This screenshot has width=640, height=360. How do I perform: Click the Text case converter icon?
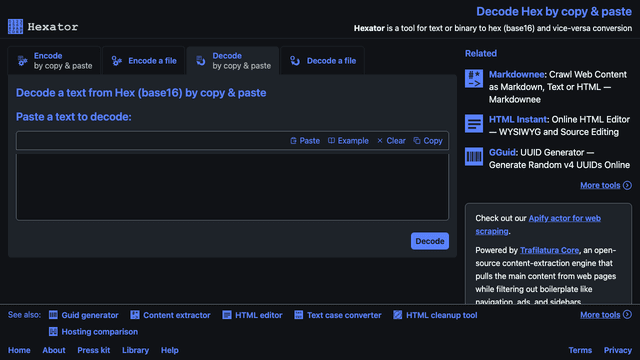pos(299,315)
